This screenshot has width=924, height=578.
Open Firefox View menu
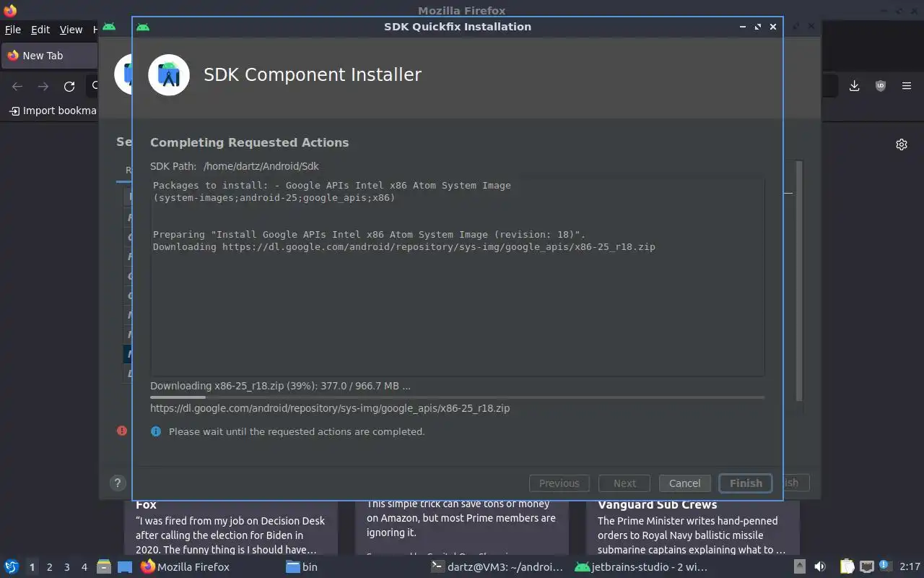coord(71,30)
